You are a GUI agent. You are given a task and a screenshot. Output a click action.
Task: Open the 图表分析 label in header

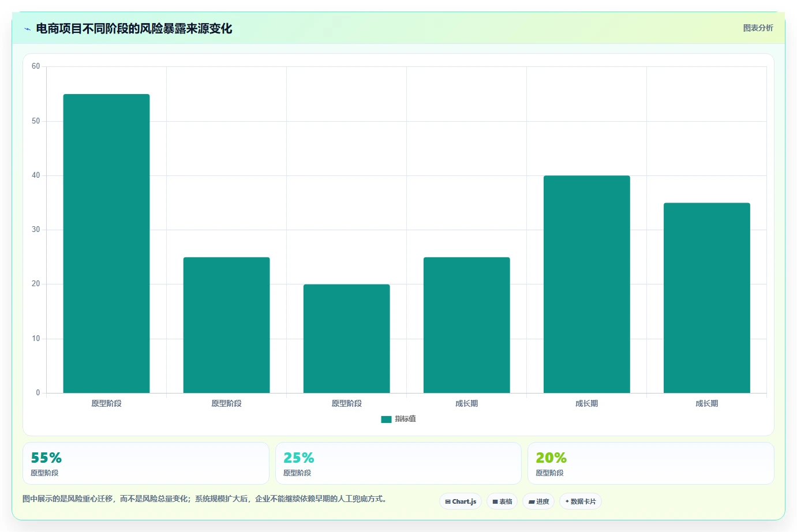[x=758, y=28]
